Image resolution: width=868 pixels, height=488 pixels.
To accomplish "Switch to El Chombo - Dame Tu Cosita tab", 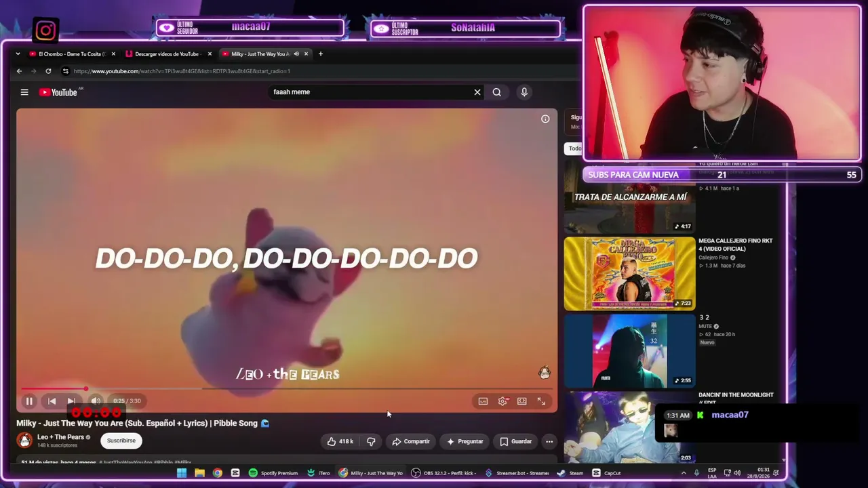I will point(72,54).
